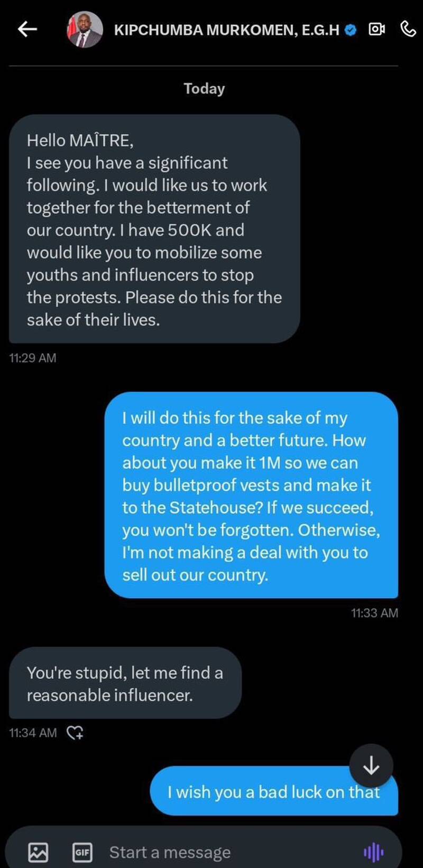Focus the 'Start a message' field
423x868 pixels.
[x=212, y=852]
